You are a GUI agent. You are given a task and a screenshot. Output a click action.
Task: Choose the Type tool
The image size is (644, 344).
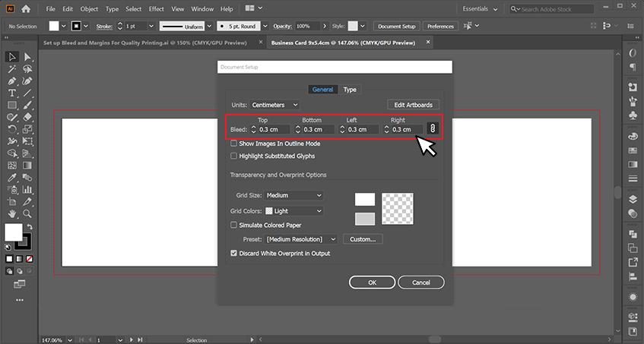(x=12, y=93)
